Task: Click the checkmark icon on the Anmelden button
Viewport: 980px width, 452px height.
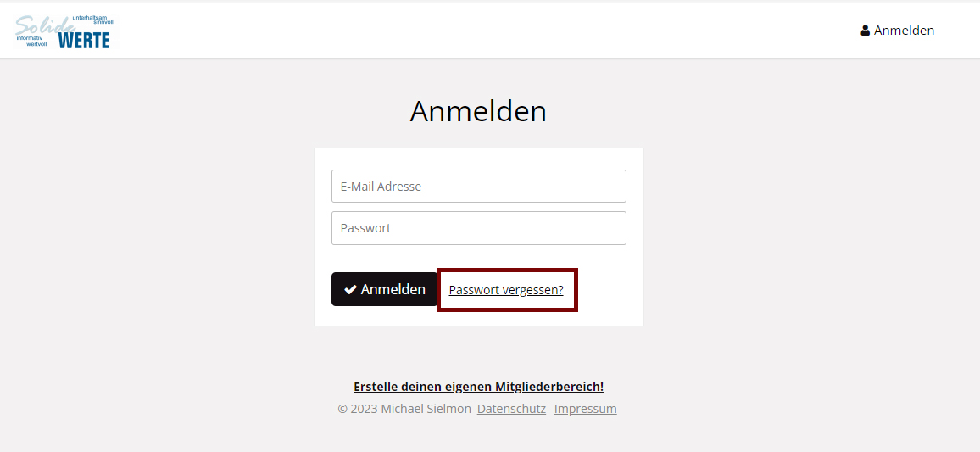Action: tap(350, 289)
